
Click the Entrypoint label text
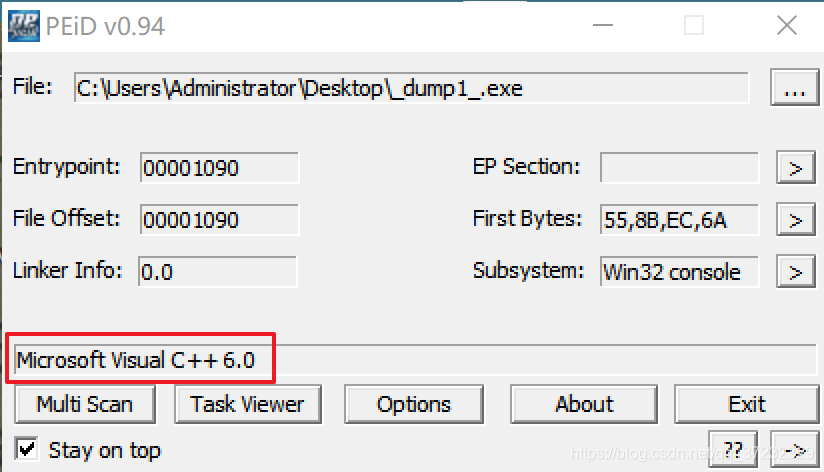click(x=67, y=167)
